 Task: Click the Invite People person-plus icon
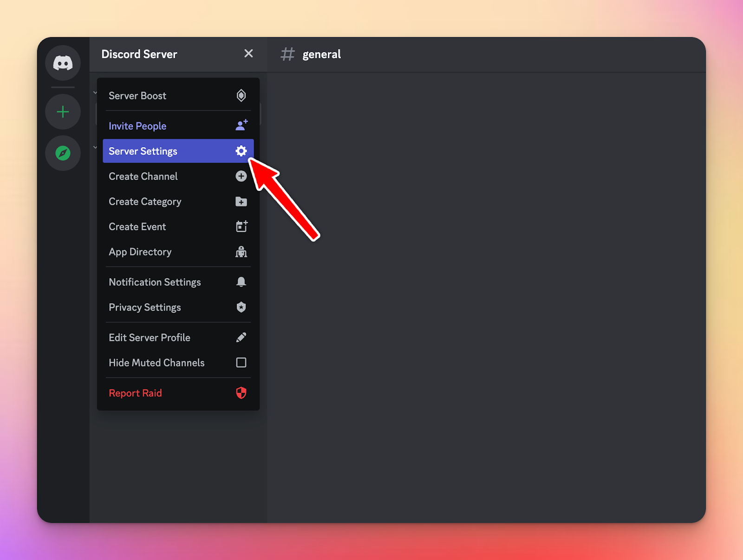[241, 125]
